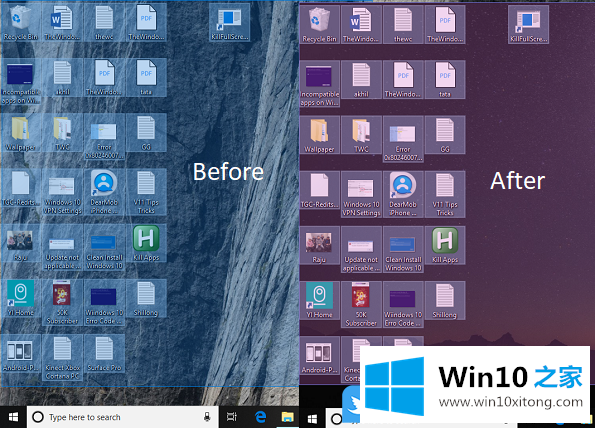Viewport: 595px width, 428px height.
Task: Select the YI Home shortcut on Before desktop
Action: 20,298
